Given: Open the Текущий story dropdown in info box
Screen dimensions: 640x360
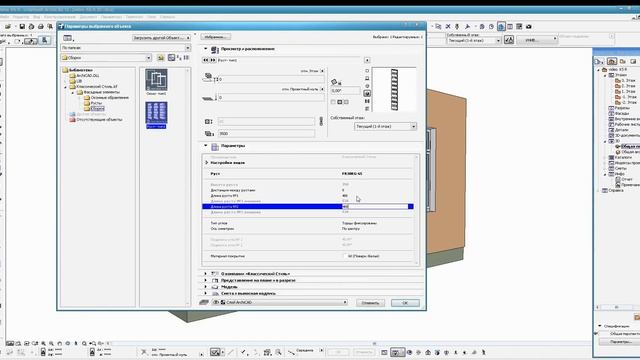Looking at the screenshot, I should coord(473,40).
